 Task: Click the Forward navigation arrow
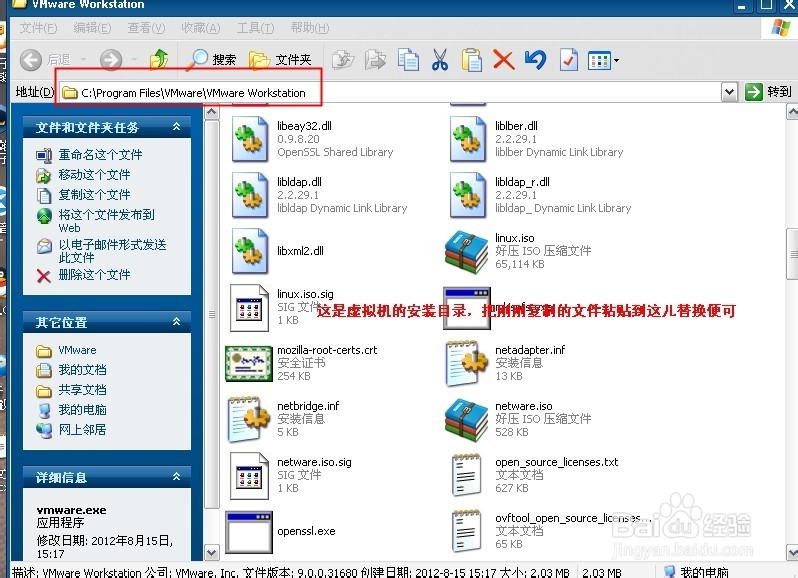tap(110, 60)
